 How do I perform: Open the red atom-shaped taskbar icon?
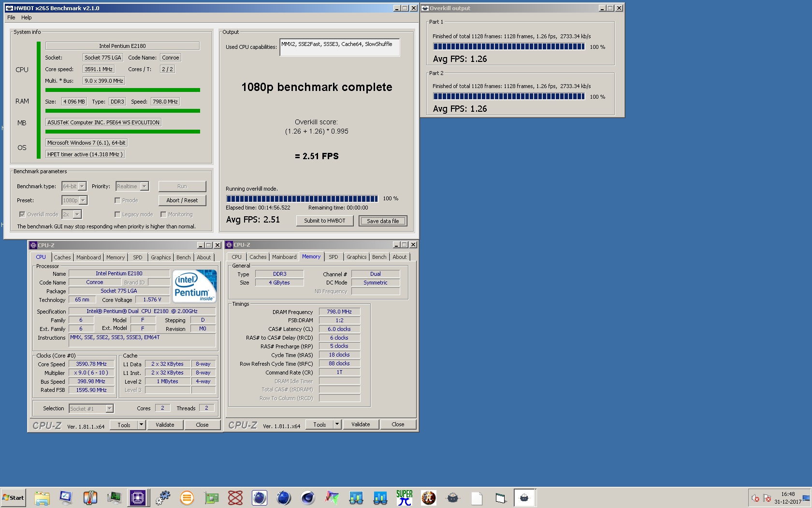(x=235, y=497)
